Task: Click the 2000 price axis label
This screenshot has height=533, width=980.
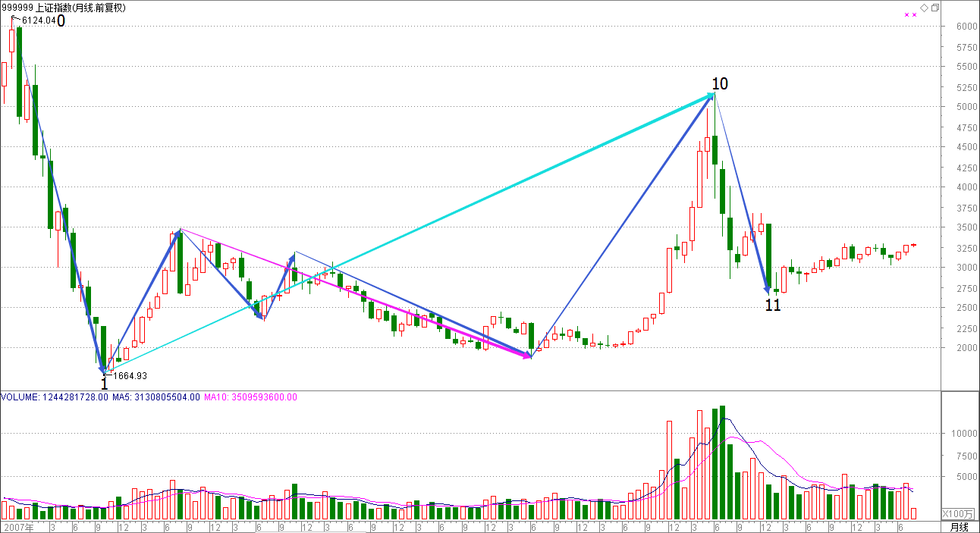Action: [x=968, y=348]
